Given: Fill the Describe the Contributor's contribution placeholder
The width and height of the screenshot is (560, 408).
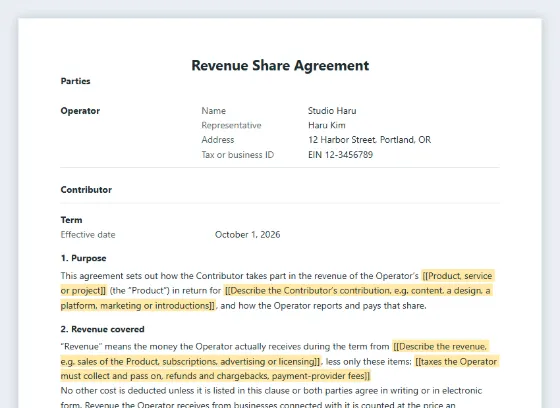Looking at the screenshot, I should point(358,291).
